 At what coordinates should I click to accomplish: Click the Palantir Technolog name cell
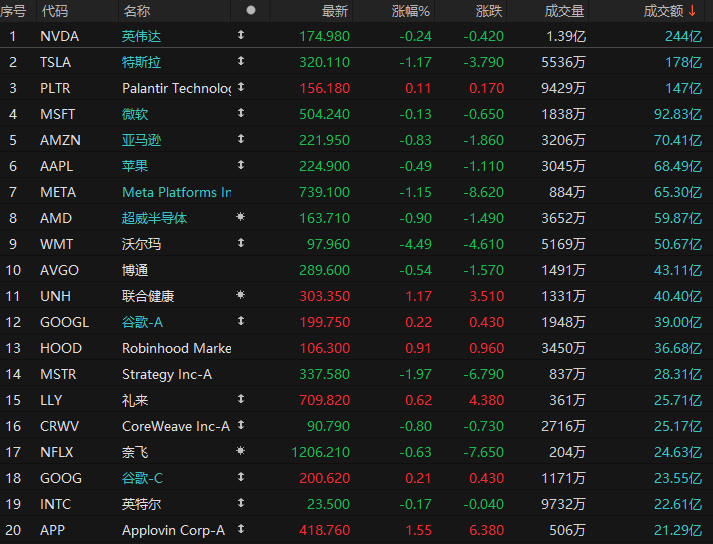click(176, 88)
